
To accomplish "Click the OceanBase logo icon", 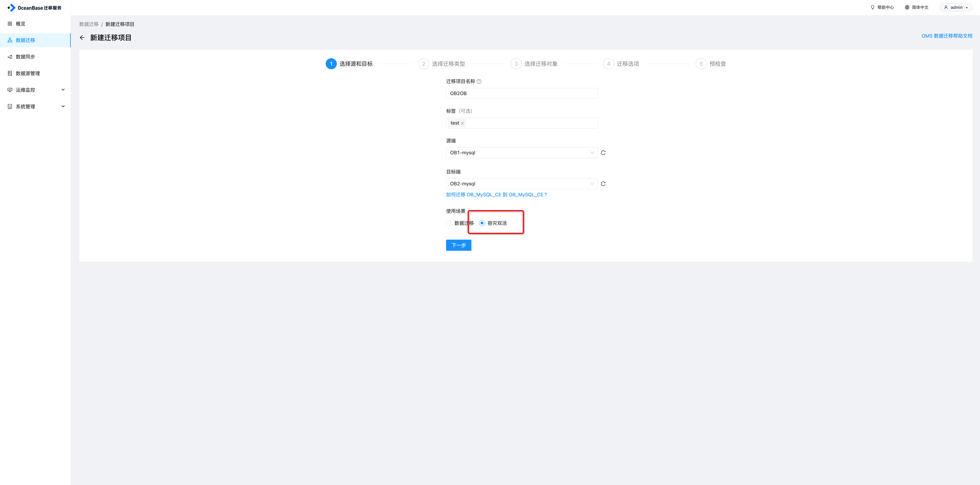I will [x=12, y=8].
